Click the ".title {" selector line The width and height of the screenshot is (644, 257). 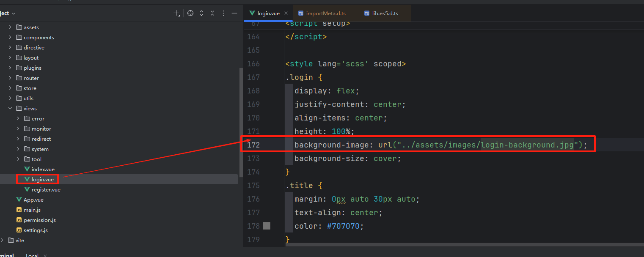[x=304, y=186]
